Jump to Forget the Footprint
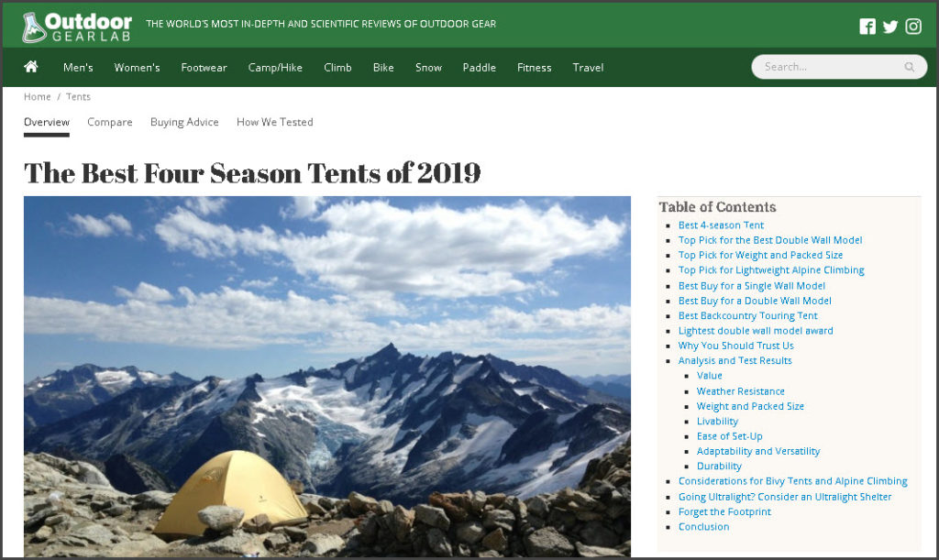This screenshot has height=560, width=939. [724, 512]
